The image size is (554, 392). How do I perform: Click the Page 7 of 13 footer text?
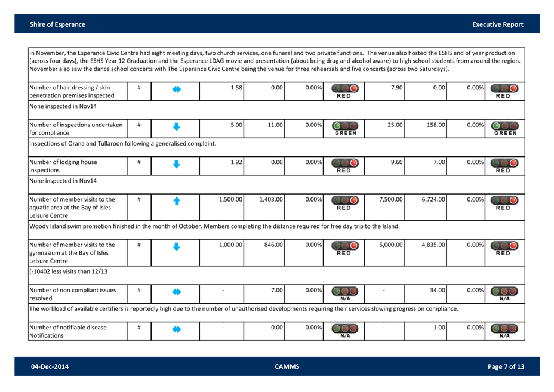[x=506, y=366]
